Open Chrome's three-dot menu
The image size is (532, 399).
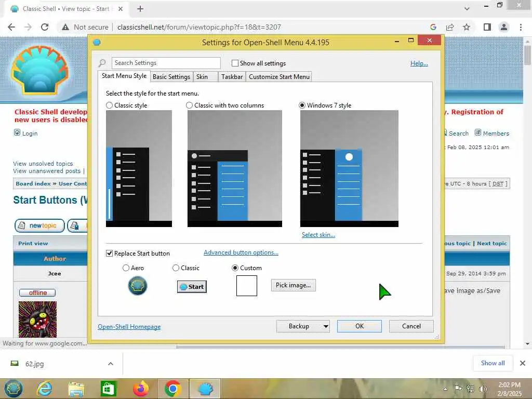click(x=521, y=27)
